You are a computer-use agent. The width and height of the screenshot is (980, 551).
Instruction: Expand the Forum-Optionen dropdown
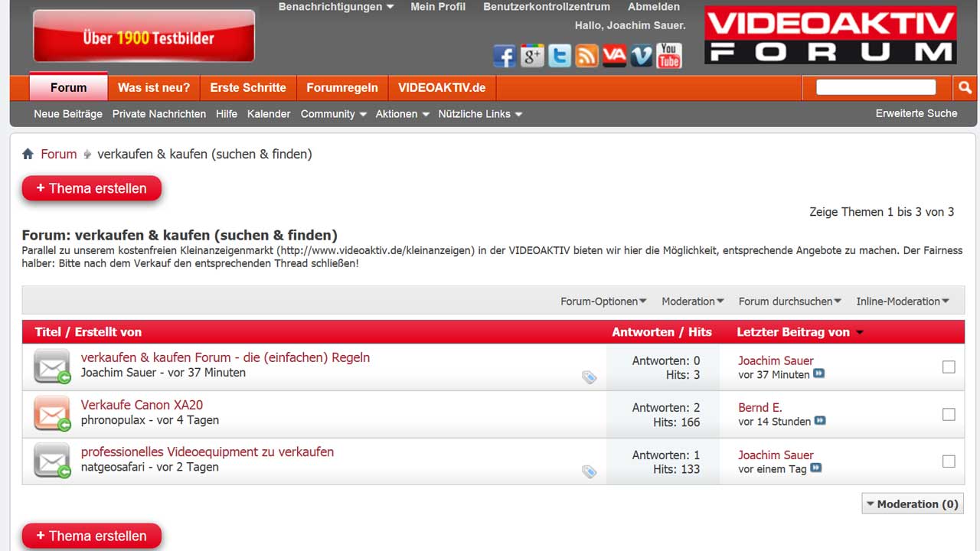[603, 302]
